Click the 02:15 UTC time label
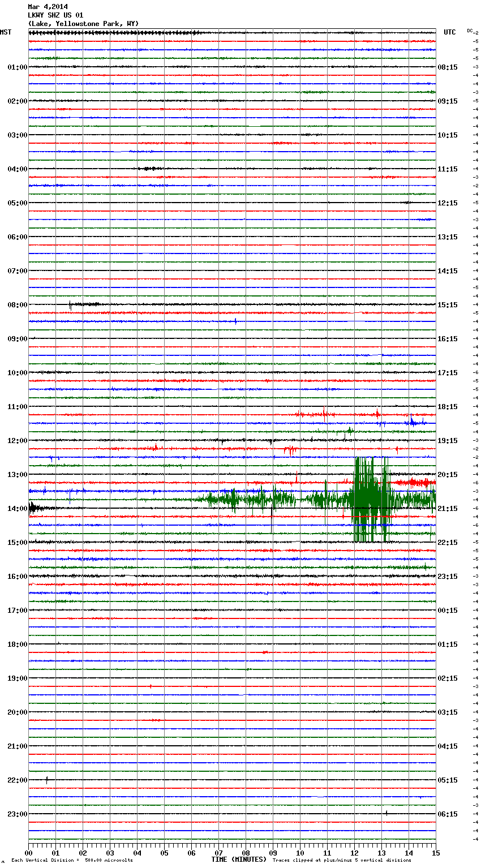Image resolution: width=481 pixels, height=868 pixels. tap(448, 678)
